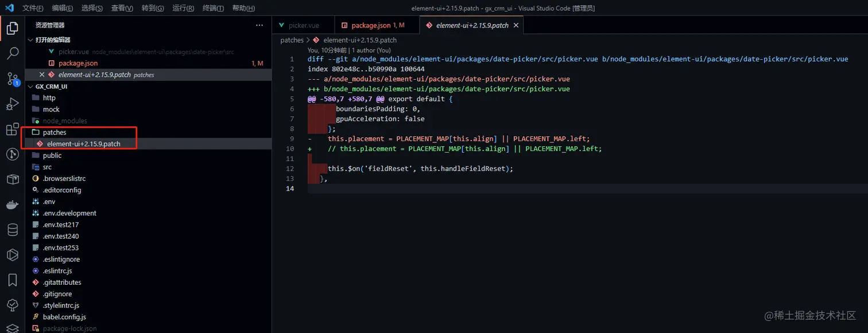Open the .env file
Screen dimensions: 868x333
click(x=49, y=202)
